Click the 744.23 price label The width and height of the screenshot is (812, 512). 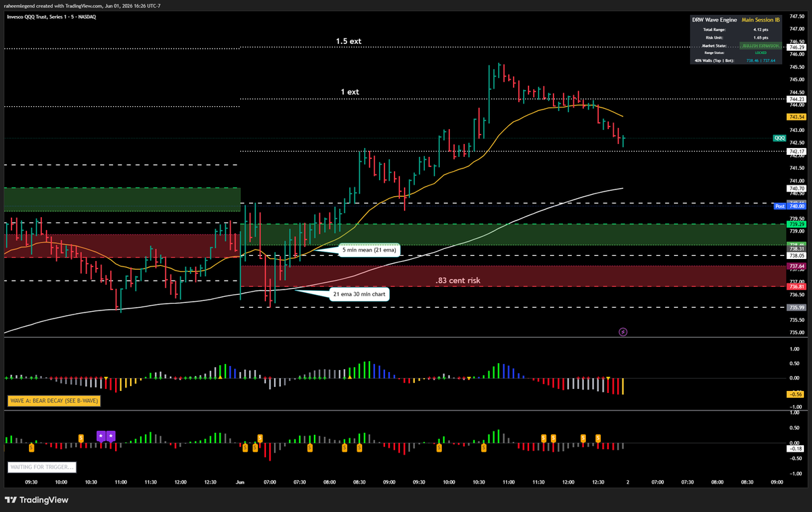point(796,99)
